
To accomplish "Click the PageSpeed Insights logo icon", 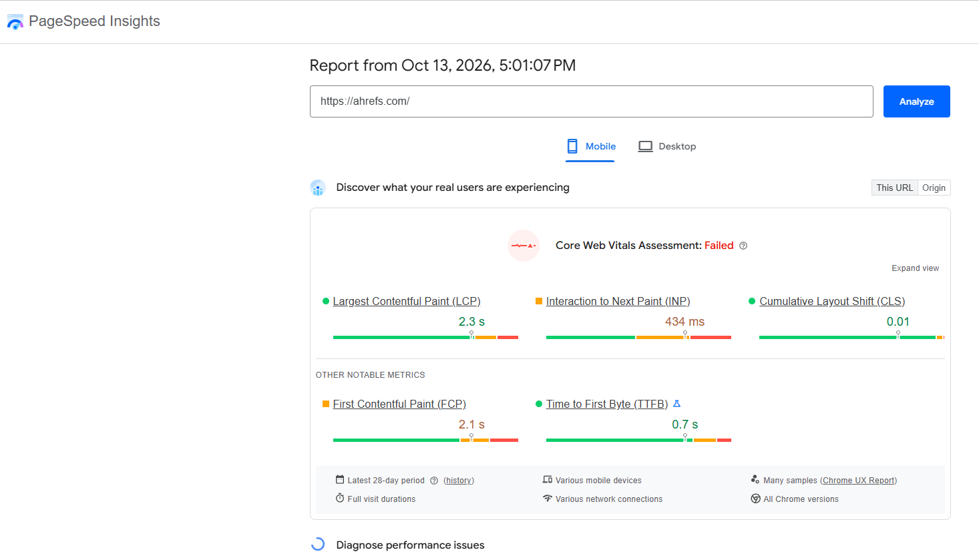I will 15,22.
